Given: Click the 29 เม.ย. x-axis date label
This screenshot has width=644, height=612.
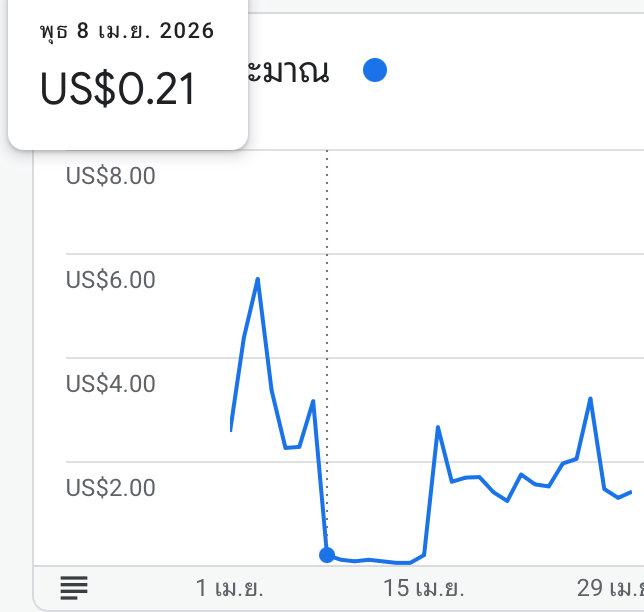Looking at the screenshot, I should click(x=610, y=588).
